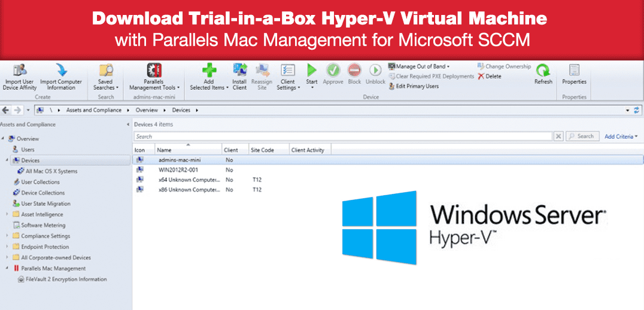Open Client Settings icon
This screenshot has height=310, width=644.
click(287, 70)
